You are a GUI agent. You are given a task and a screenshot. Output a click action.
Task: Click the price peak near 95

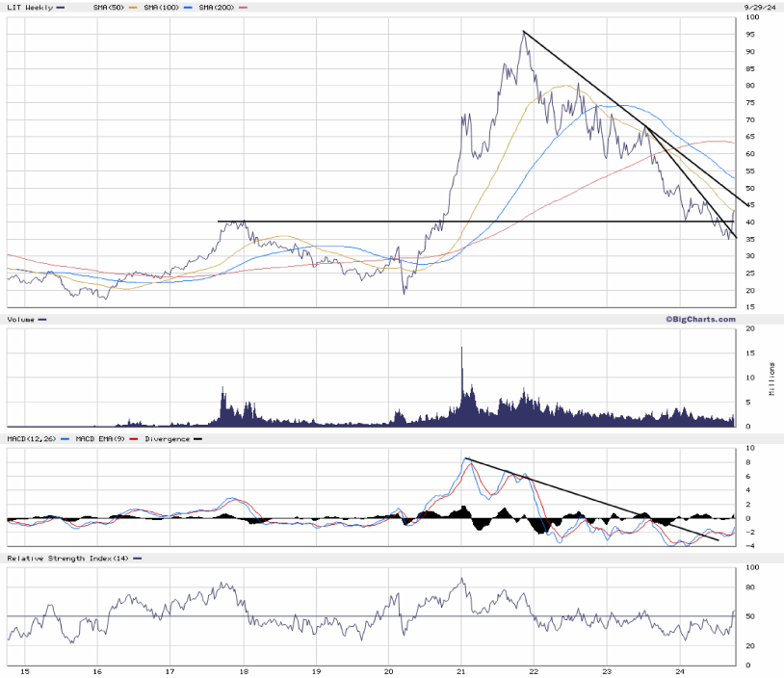(523, 33)
